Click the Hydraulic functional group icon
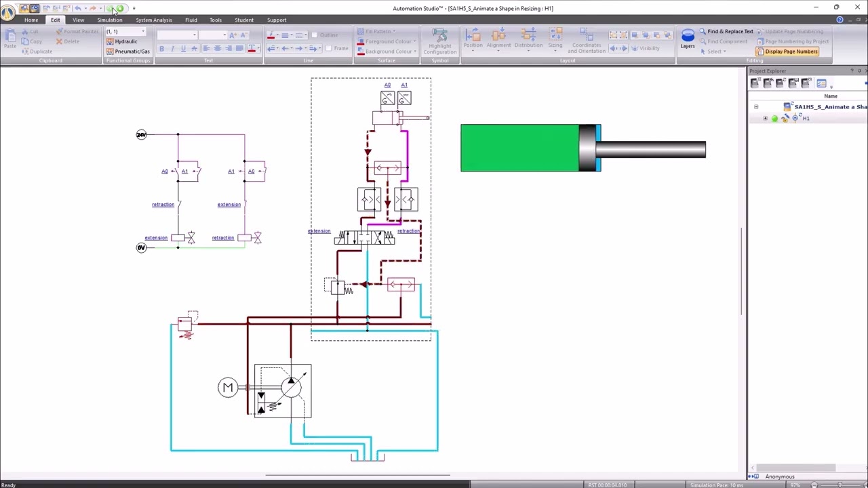 [x=110, y=41]
